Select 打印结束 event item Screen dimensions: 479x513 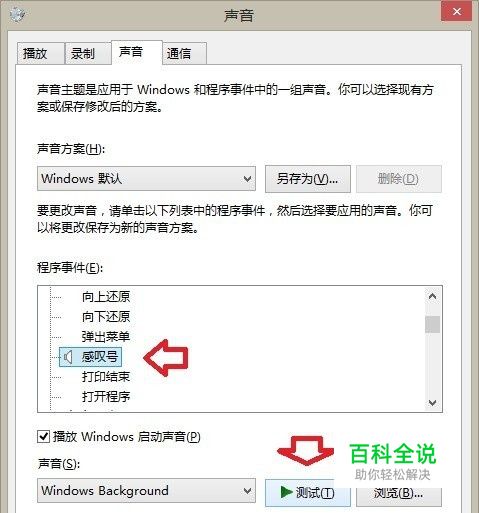pos(106,377)
